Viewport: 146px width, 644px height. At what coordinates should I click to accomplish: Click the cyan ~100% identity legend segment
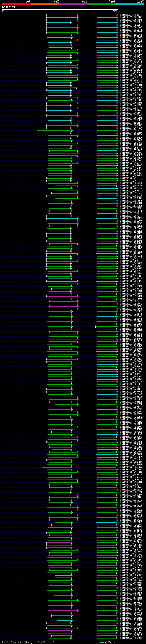130,4
